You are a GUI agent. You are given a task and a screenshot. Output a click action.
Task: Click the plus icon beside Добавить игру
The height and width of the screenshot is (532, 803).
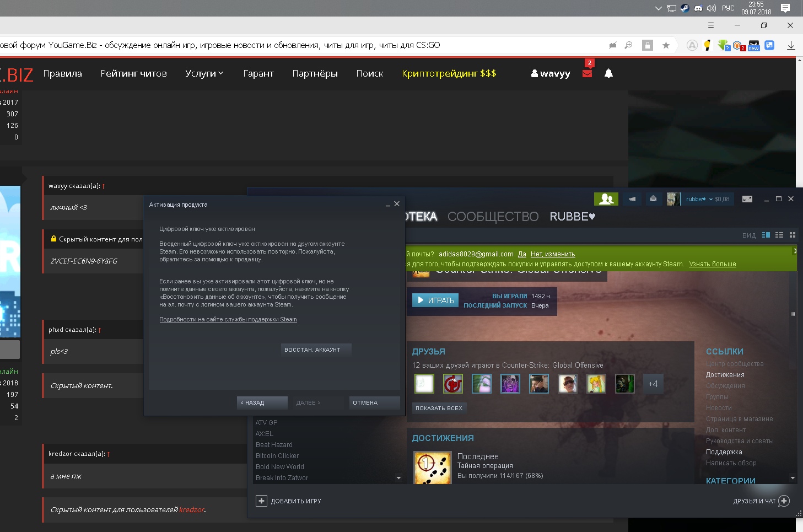click(261, 501)
